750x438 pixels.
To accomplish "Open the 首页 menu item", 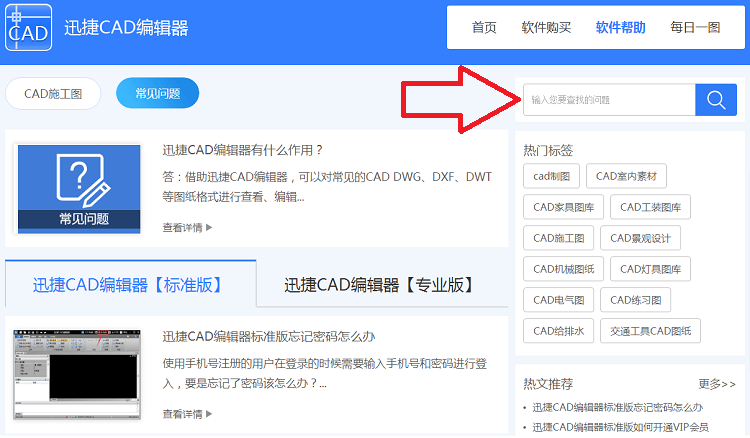I will pyautogui.click(x=484, y=27).
